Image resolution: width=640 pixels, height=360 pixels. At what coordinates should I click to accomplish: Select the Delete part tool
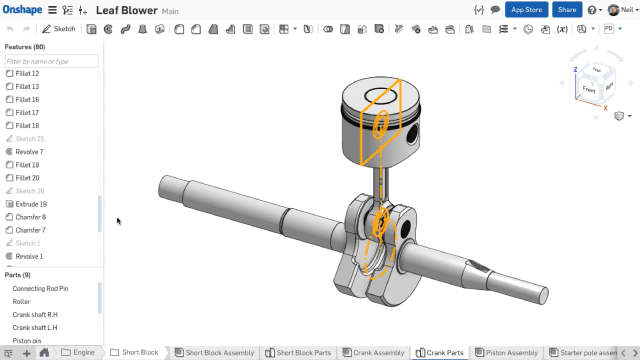379,29
